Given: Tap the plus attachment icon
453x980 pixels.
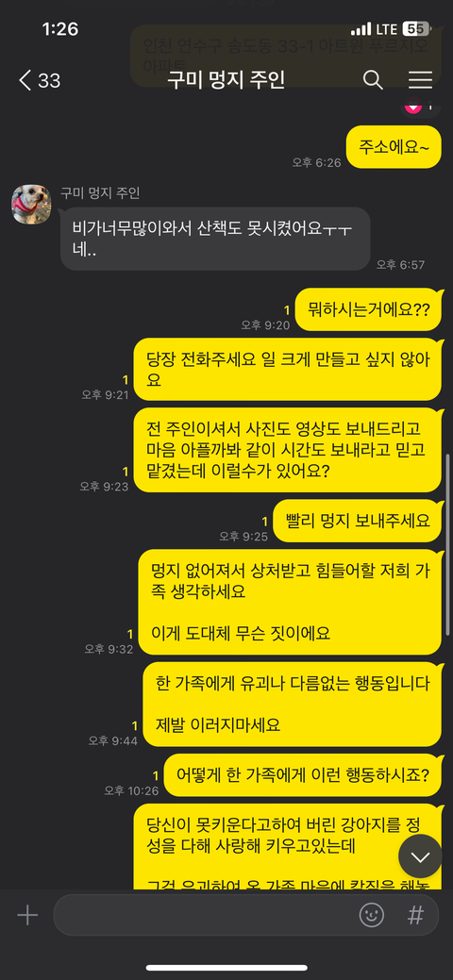Looking at the screenshot, I should [x=27, y=916].
